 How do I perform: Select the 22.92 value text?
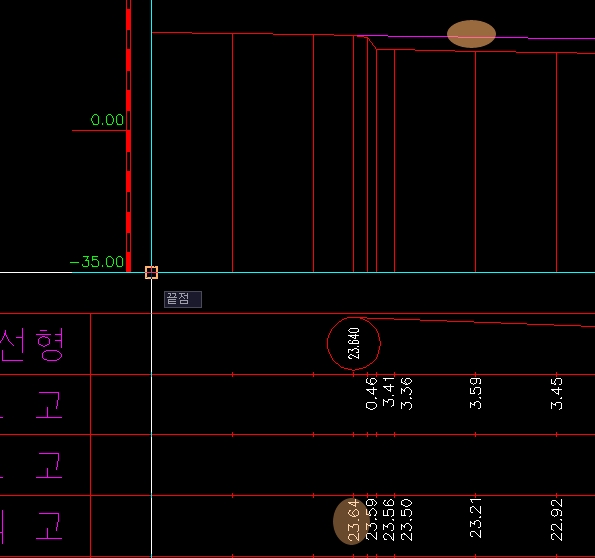[557, 520]
